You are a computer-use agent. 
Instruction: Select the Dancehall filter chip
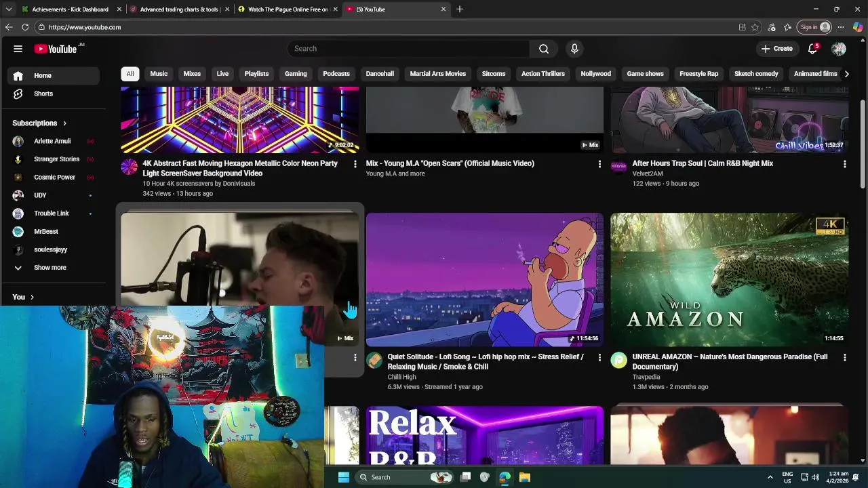[x=380, y=74]
